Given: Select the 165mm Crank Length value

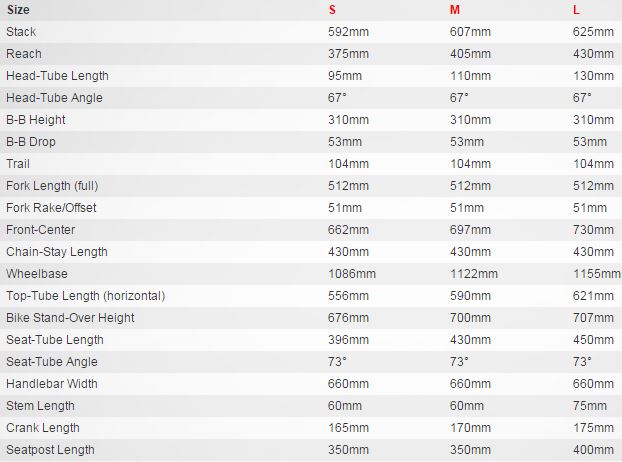Looking at the screenshot, I should [x=349, y=428].
